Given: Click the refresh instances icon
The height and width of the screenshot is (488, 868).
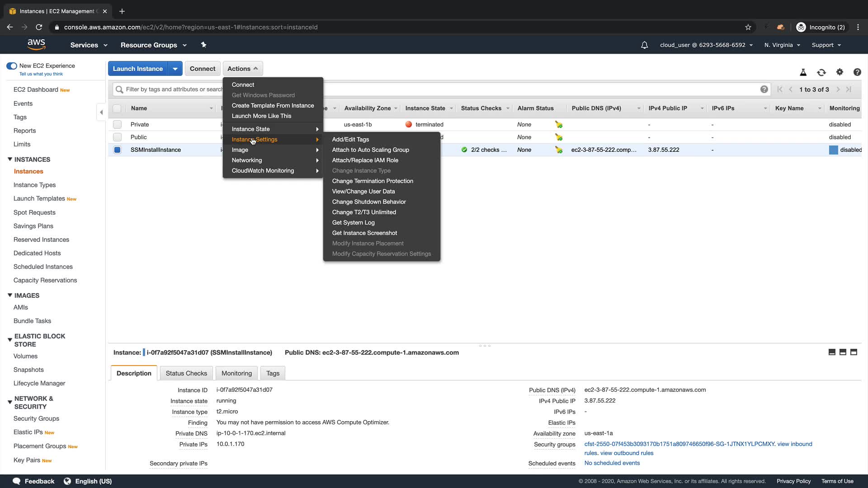Looking at the screenshot, I should tap(821, 72).
